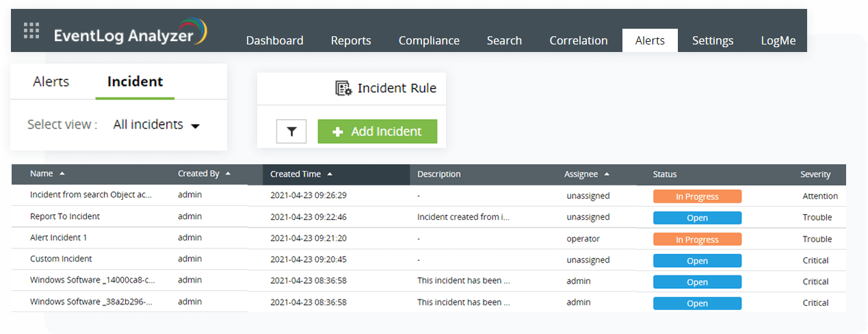Sort by Name column arrow

(62, 174)
